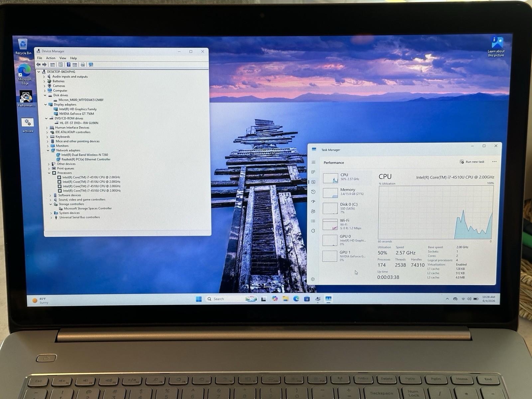The height and width of the screenshot is (399, 532).
Task: Click 'Learn about this picture' desktop icon
Action: [496, 47]
